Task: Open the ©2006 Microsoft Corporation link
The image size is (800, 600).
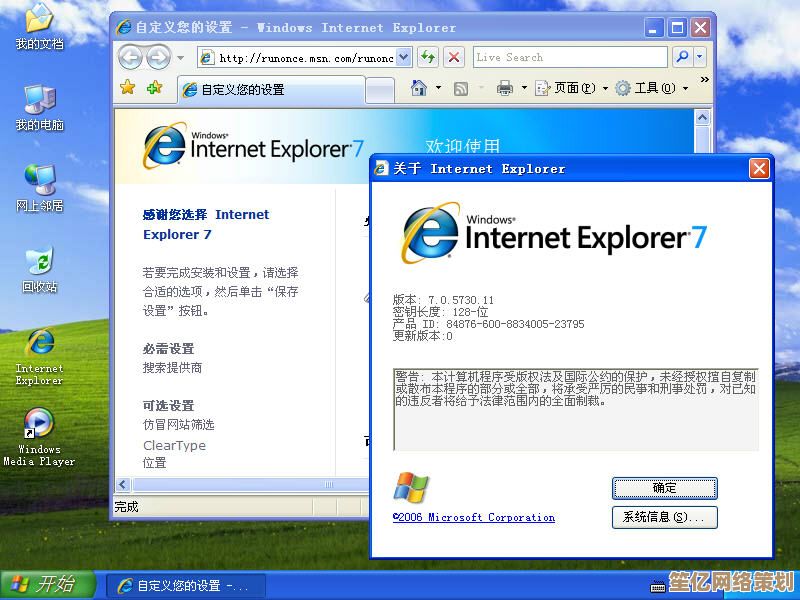Action: pyautogui.click(x=474, y=517)
